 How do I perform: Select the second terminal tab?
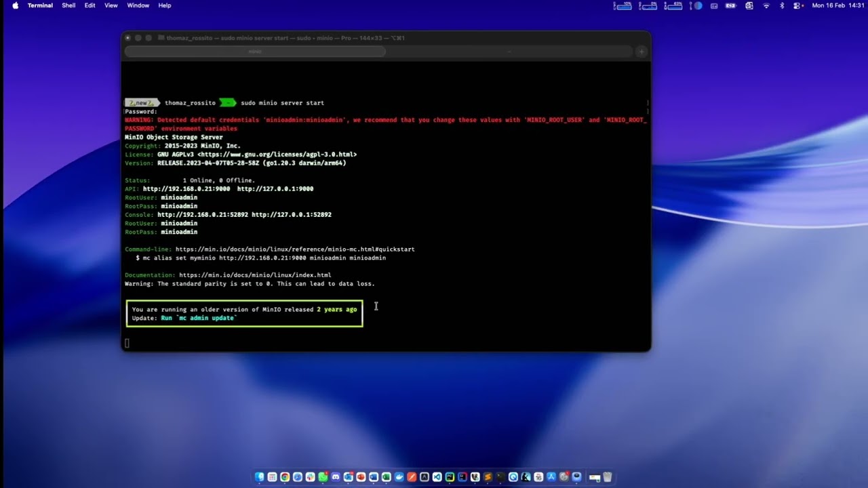click(509, 52)
